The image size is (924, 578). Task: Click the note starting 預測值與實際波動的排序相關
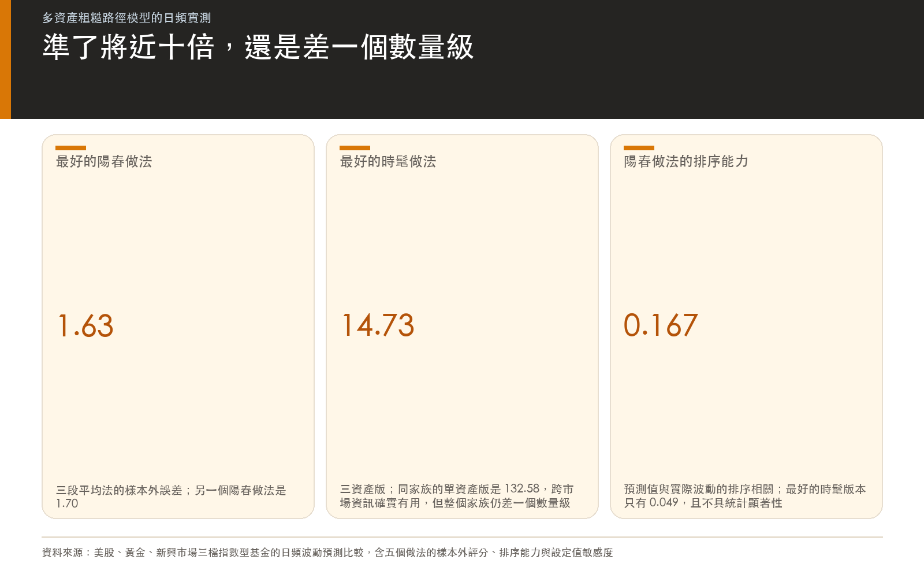point(745,496)
